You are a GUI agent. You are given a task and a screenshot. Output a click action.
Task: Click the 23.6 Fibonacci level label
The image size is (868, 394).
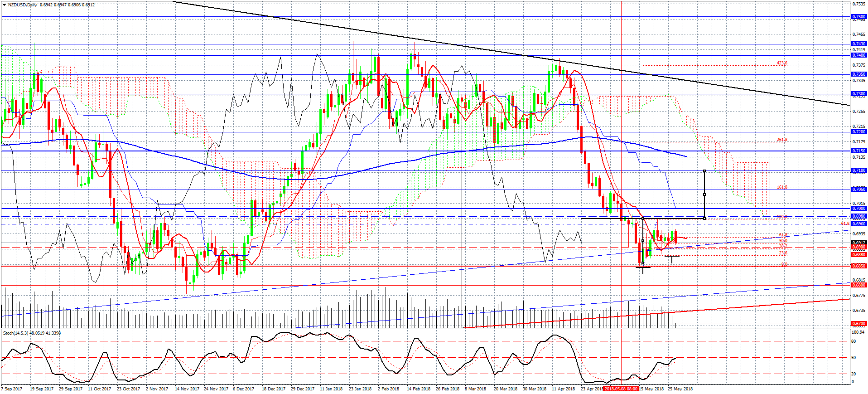pos(783,253)
